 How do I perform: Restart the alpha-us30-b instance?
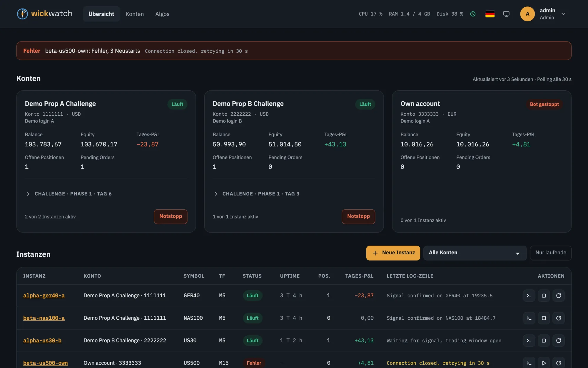point(559,341)
